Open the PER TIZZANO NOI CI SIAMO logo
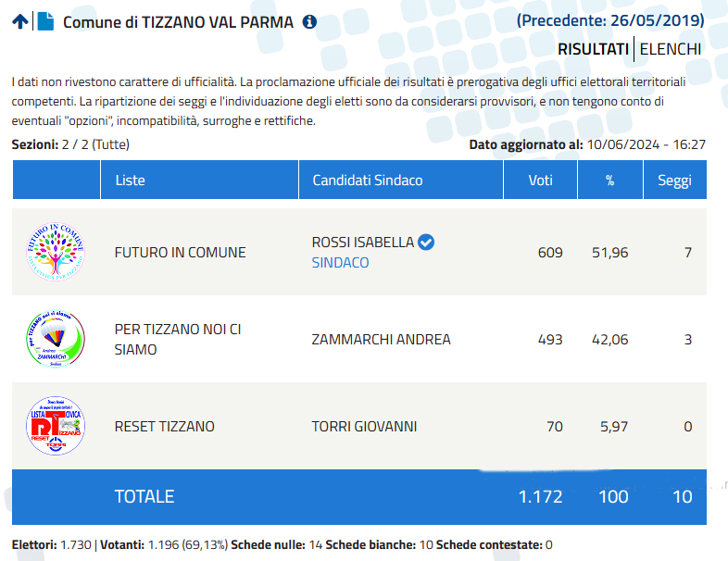This screenshot has width=728, height=561. point(56,339)
